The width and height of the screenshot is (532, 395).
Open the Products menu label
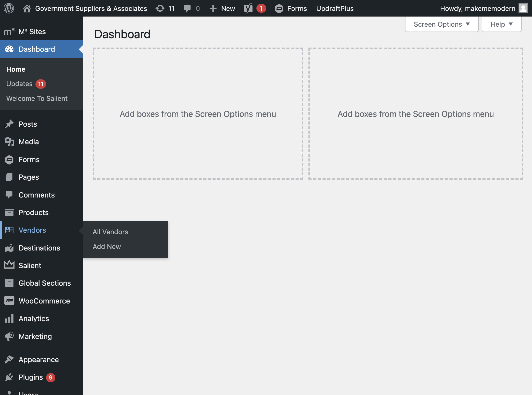click(x=34, y=212)
